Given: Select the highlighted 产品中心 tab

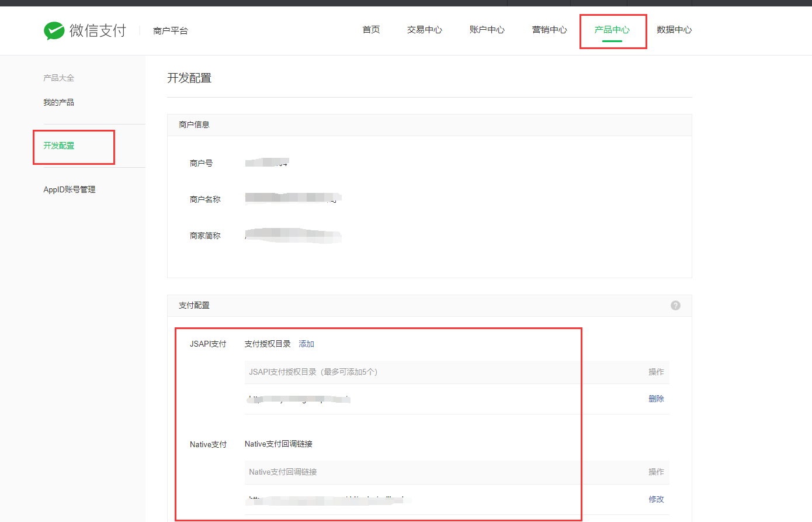Looking at the screenshot, I should 612,29.
